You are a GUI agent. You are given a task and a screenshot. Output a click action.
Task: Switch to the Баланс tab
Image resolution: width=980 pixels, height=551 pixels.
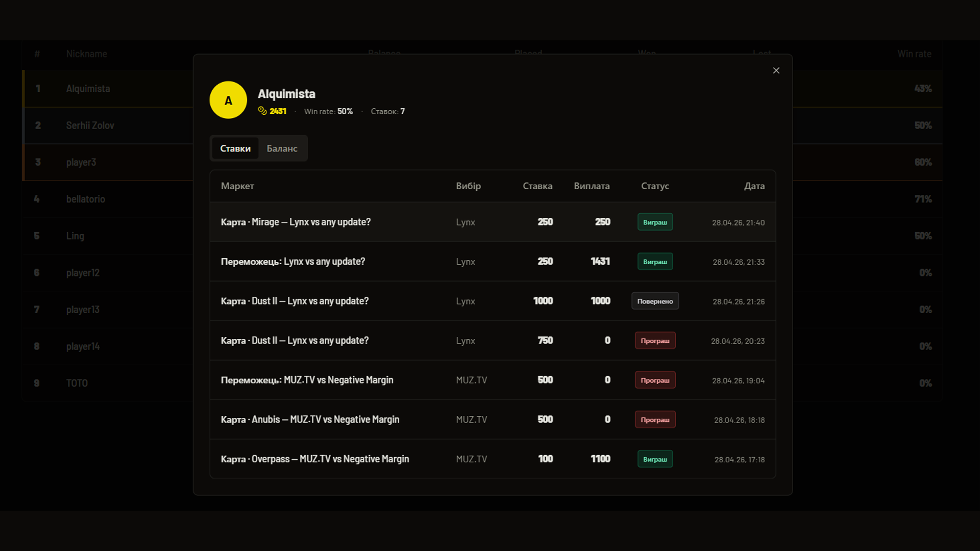(x=282, y=148)
